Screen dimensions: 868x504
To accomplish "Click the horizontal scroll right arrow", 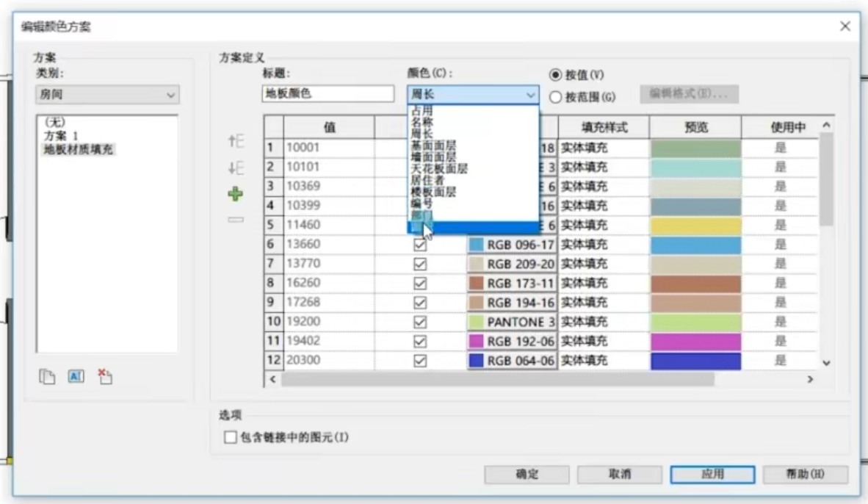I will click(810, 379).
